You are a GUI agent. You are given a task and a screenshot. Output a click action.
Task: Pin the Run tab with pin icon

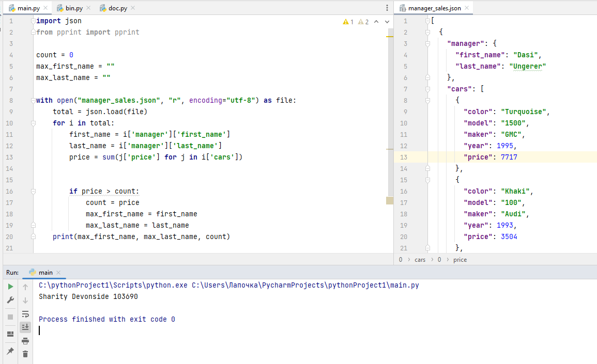pos(10,351)
